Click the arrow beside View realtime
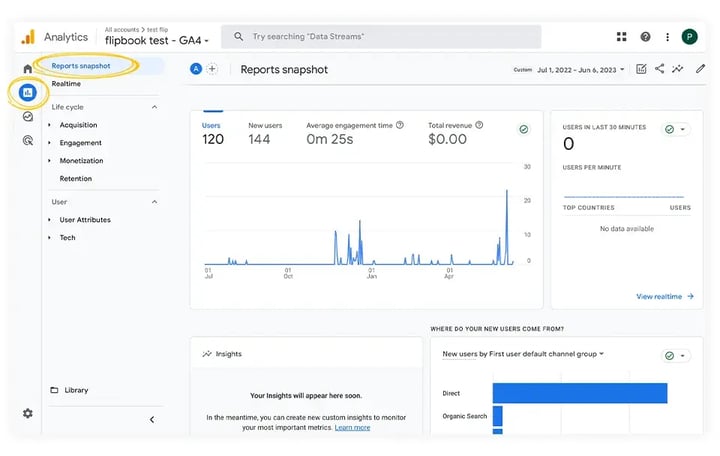 [x=690, y=297]
